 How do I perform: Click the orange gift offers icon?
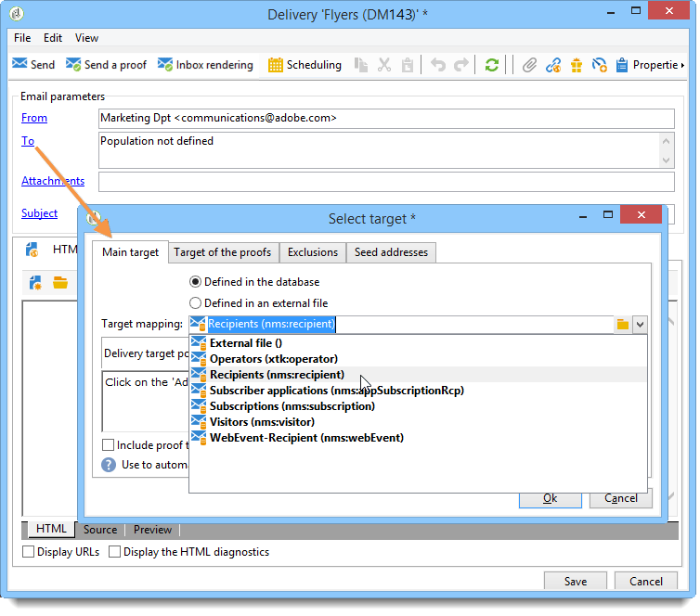(x=577, y=65)
